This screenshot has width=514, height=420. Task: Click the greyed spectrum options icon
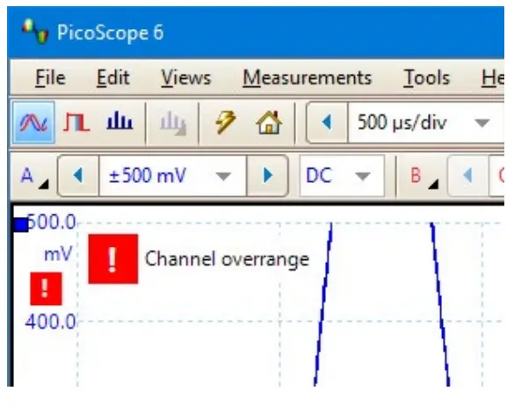(x=173, y=123)
